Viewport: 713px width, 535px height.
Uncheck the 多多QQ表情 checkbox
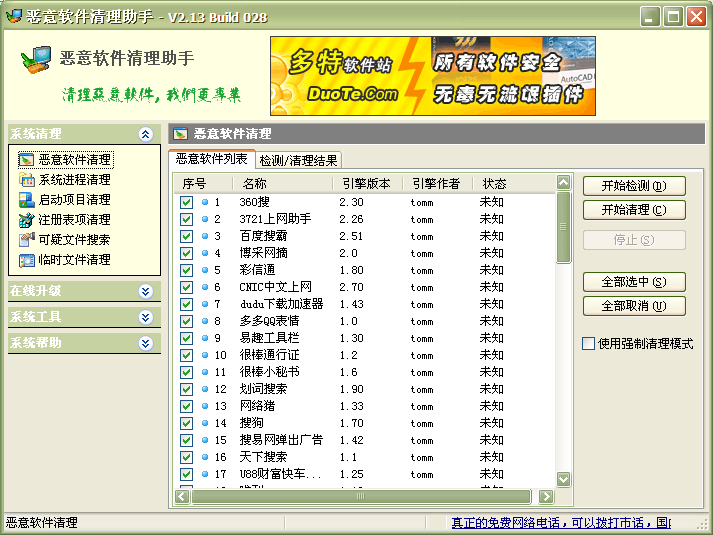click(x=186, y=321)
